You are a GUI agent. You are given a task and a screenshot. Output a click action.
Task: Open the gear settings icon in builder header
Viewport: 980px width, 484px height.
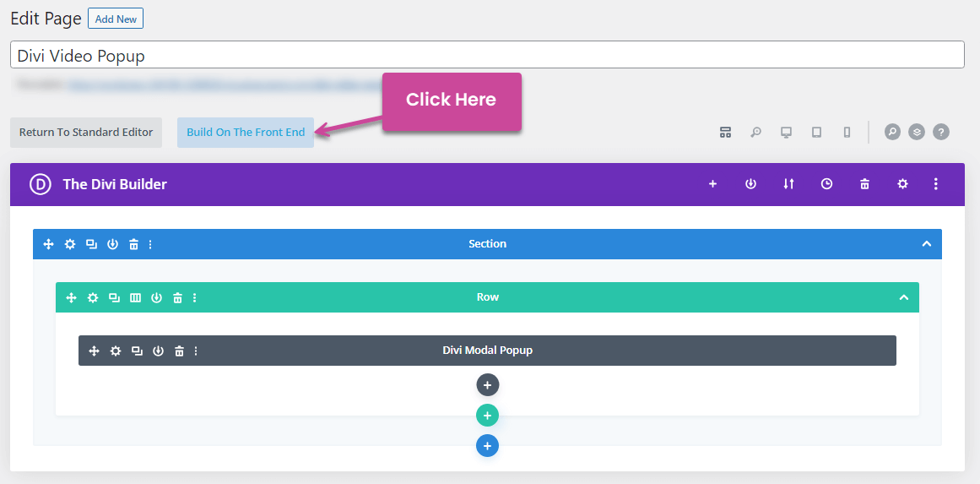point(902,184)
